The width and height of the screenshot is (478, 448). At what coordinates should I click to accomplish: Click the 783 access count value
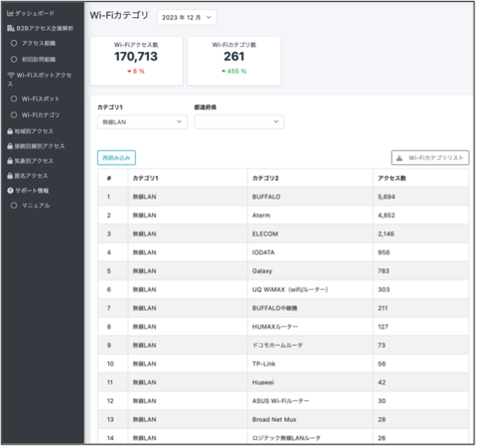pyautogui.click(x=383, y=271)
